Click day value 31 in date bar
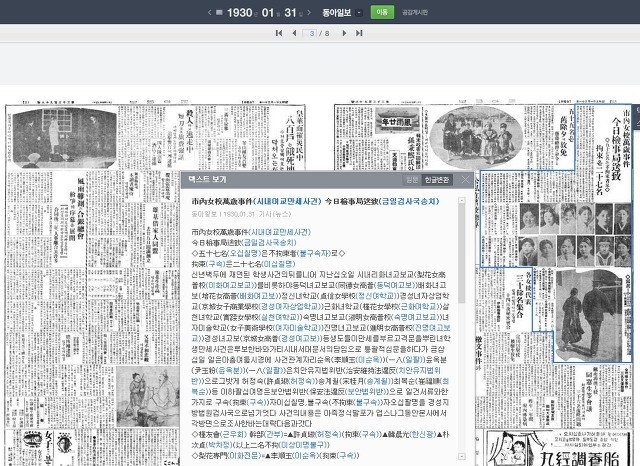 [x=290, y=13]
